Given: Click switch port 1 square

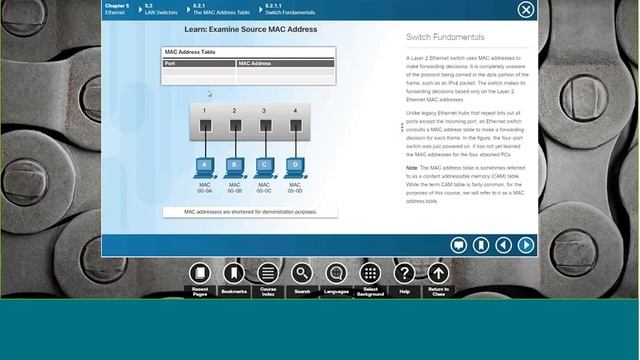Looking at the screenshot, I should coord(205,126).
